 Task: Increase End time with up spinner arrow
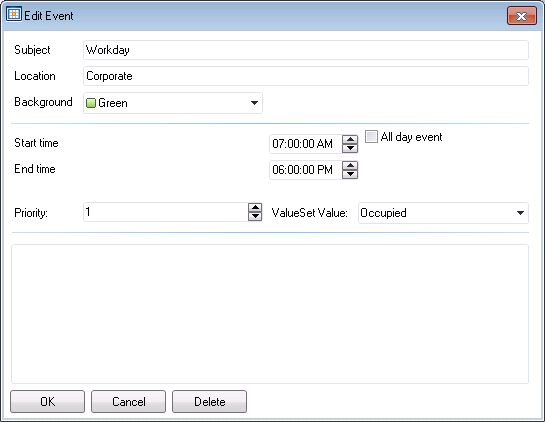(x=350, y=165)
